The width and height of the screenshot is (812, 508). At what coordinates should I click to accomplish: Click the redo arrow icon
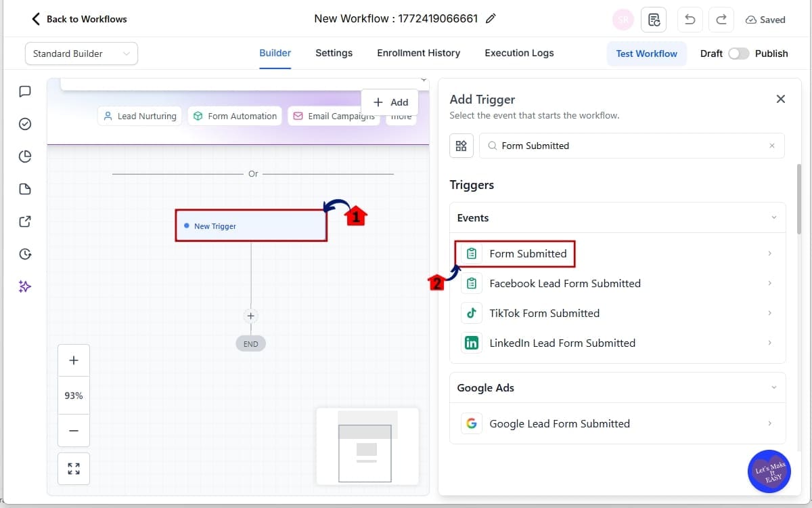721,20
